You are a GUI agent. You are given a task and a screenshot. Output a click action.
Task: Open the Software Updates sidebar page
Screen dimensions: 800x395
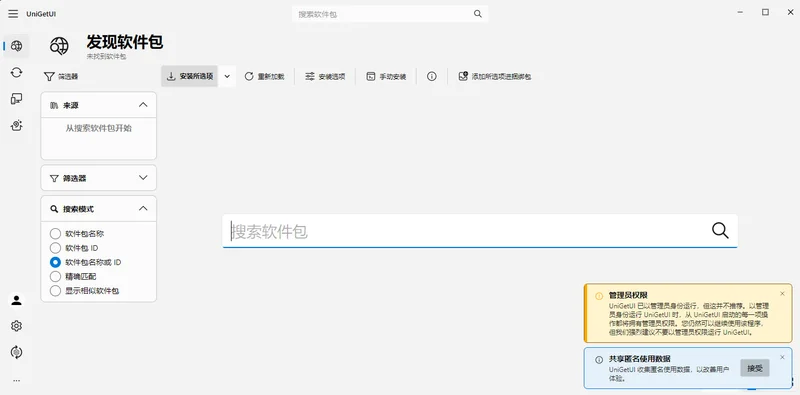click(16, 72)
